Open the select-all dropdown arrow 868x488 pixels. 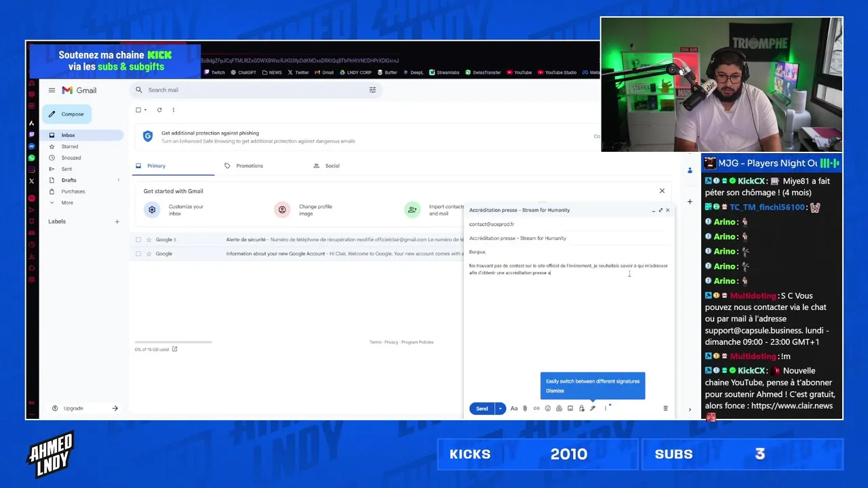coord(145,110)
